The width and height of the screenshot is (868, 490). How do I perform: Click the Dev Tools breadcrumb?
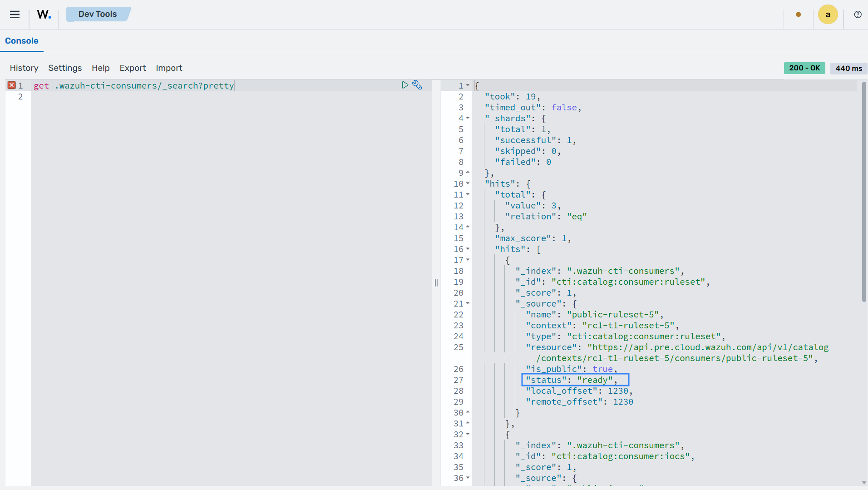[x=98, y=14]
